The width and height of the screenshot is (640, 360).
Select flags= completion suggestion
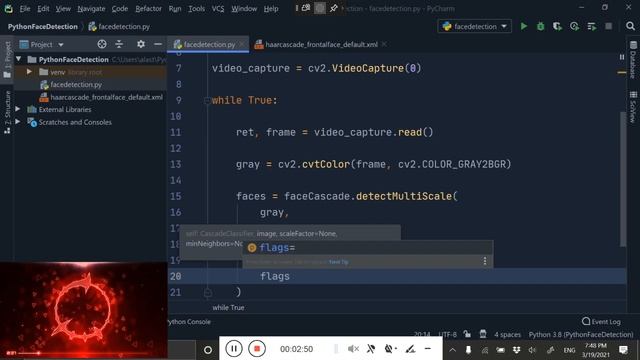click(367, 247)
